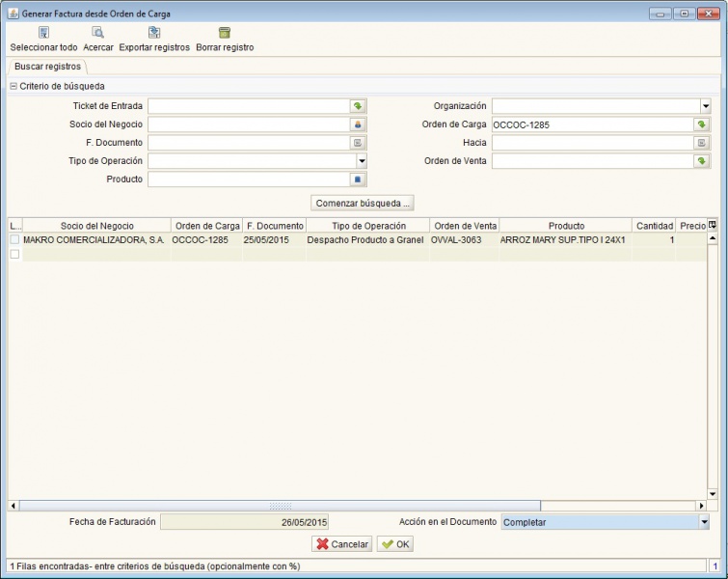Click the Hacia date input field
728x579 pixels.
coord(593,143)
